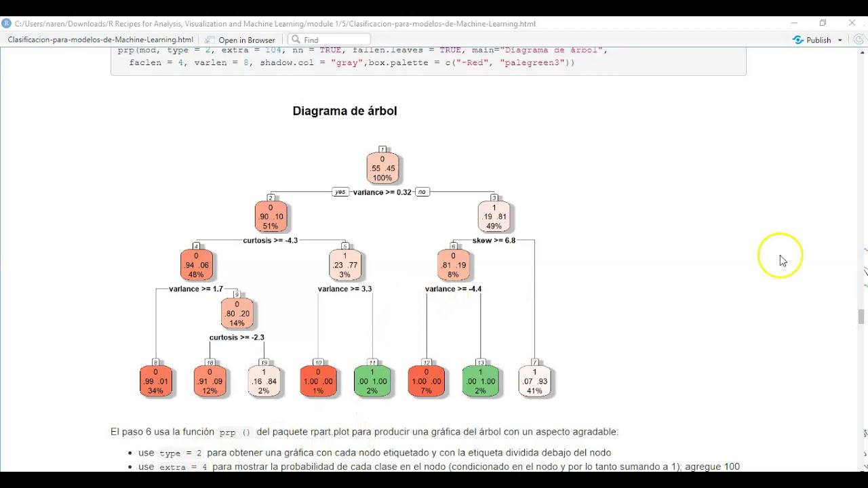Click the 'palegreen3' string in code
Image resolution: width=868 pixels, height=488 pixels.
(532, 62)
